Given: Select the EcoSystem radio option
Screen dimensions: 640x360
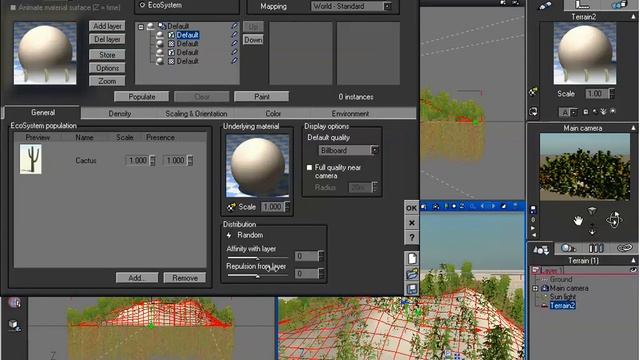Looking at the screenshot, I should click(142, 5).
